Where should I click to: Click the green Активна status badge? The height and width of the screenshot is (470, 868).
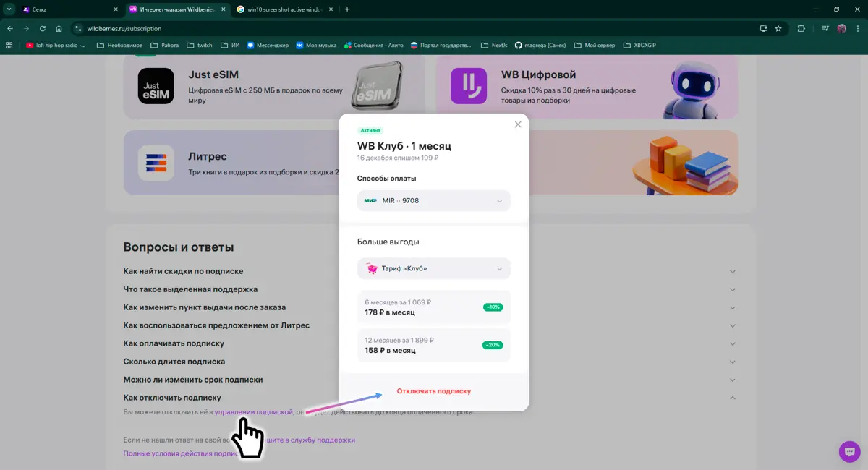pos(370,131)
